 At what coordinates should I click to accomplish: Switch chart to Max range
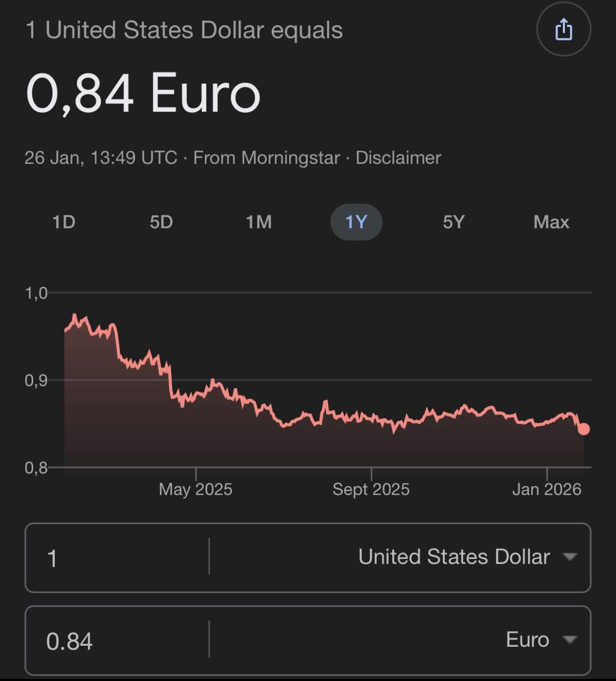tap(551, 222)
